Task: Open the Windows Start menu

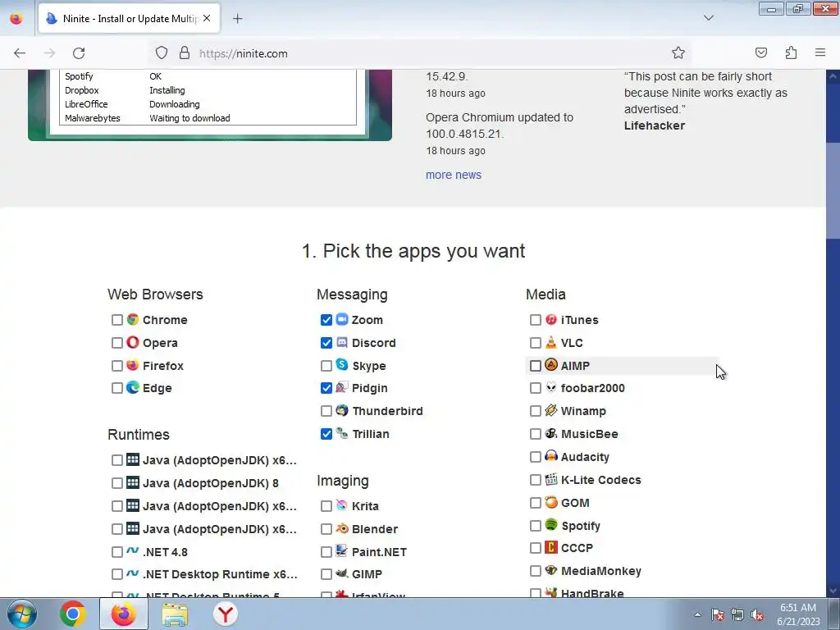Action: [x=22, y=614]
